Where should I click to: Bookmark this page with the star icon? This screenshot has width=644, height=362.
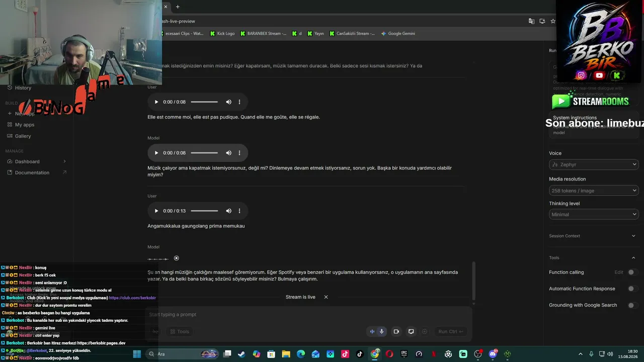[553, 21]
